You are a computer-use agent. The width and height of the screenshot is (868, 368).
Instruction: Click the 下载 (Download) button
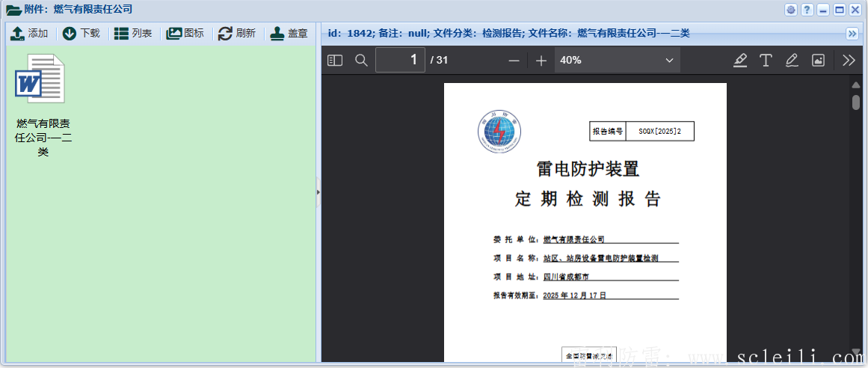tap(81, 34)
